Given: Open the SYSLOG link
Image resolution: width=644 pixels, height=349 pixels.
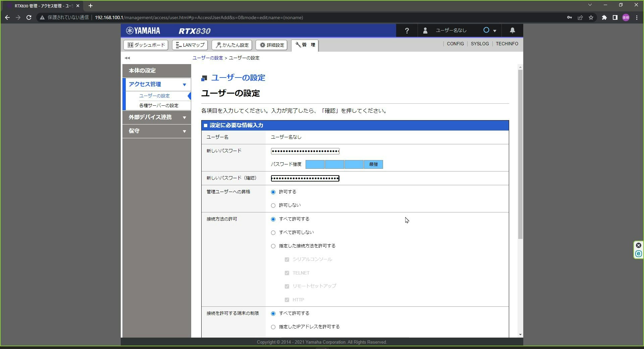Looking at the screenshot, I should point(480,44).
